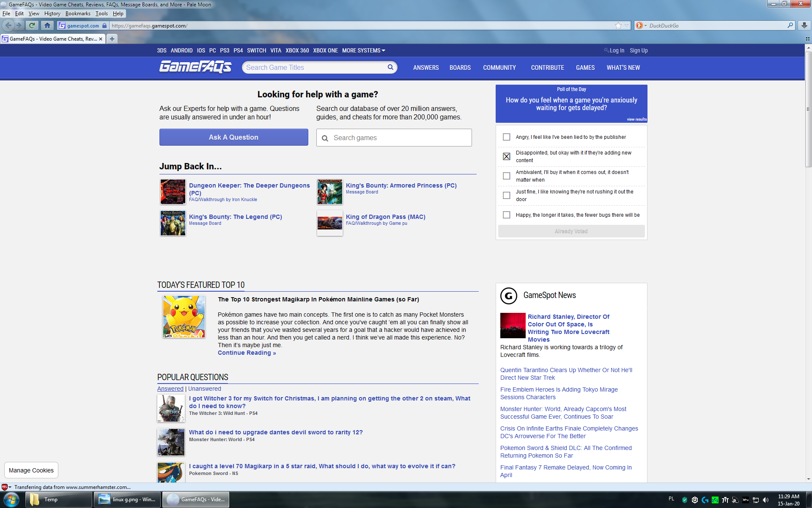Click the Sign Up link
812x508 pixels.
[x=639, y=50]
